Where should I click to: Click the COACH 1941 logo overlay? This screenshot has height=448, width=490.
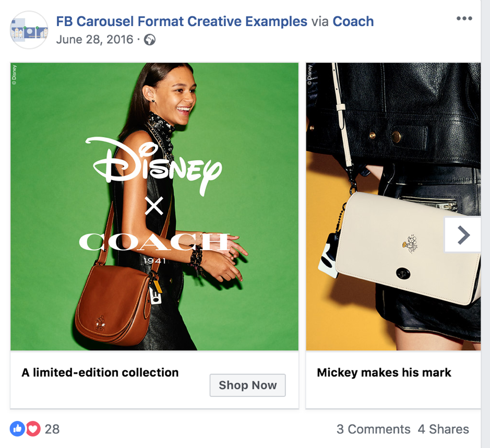(x=154, y=245)
